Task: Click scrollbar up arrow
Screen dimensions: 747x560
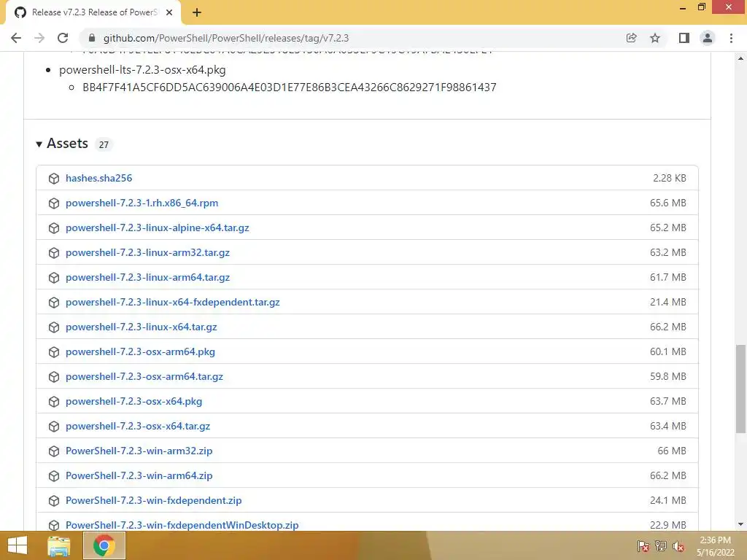Action: coord(740,58)
